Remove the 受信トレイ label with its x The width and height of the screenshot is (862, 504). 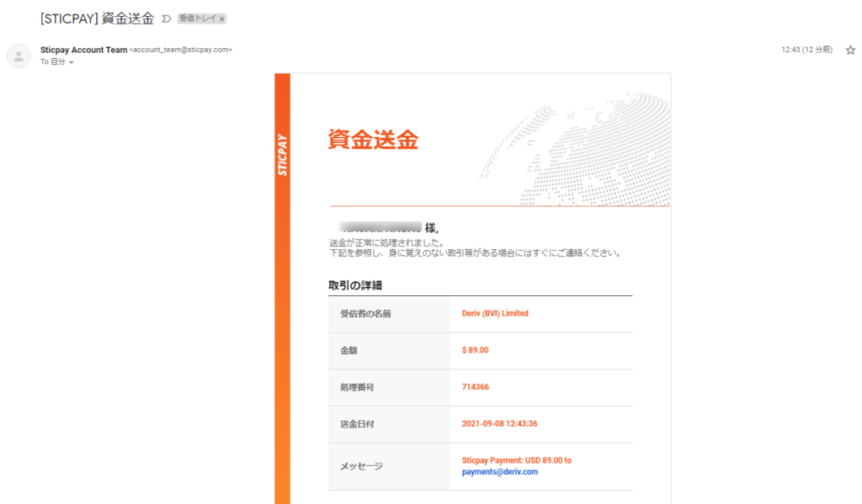(x=222, y=19)
